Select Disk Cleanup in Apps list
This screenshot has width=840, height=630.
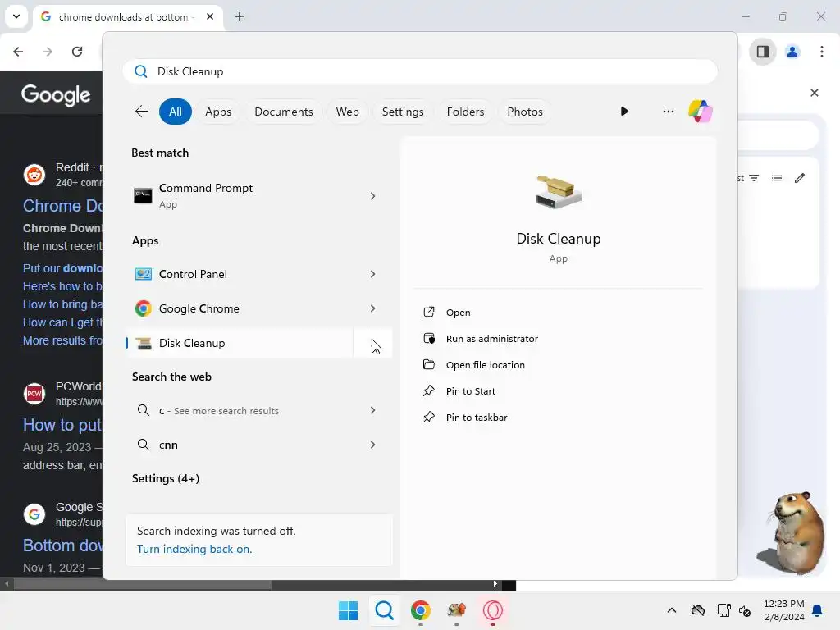240,343
